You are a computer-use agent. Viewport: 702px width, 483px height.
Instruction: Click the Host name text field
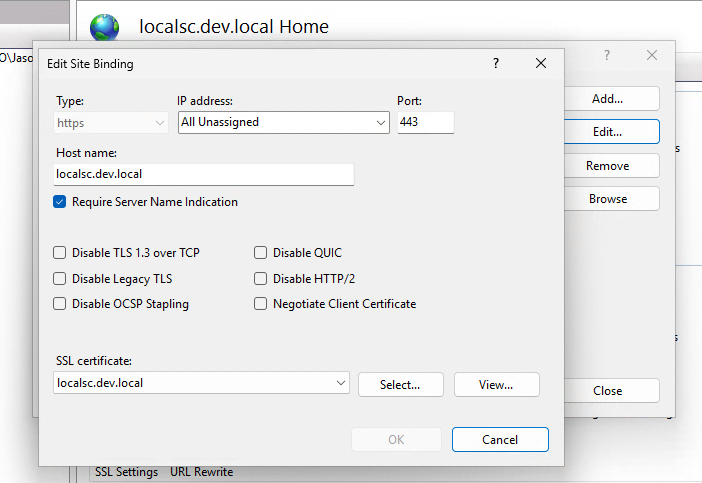[204, 174]
